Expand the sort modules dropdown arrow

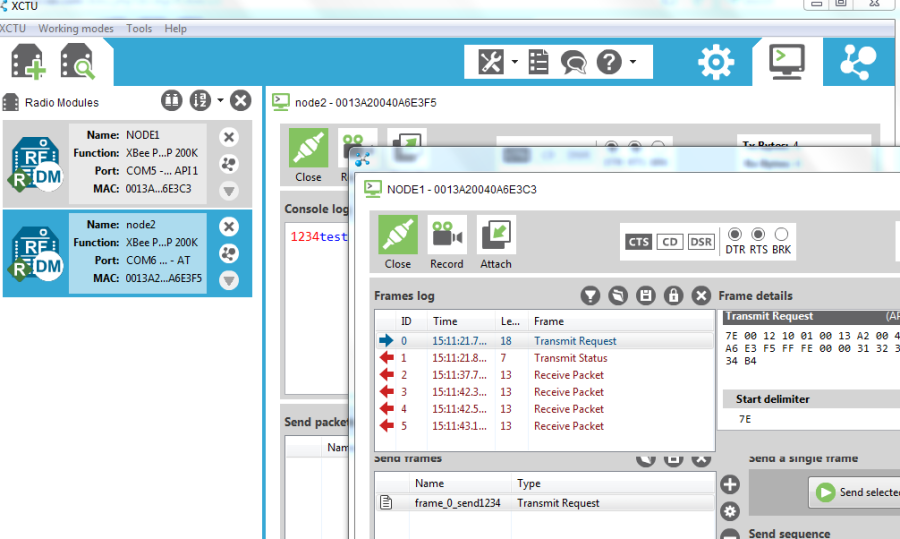220,100
